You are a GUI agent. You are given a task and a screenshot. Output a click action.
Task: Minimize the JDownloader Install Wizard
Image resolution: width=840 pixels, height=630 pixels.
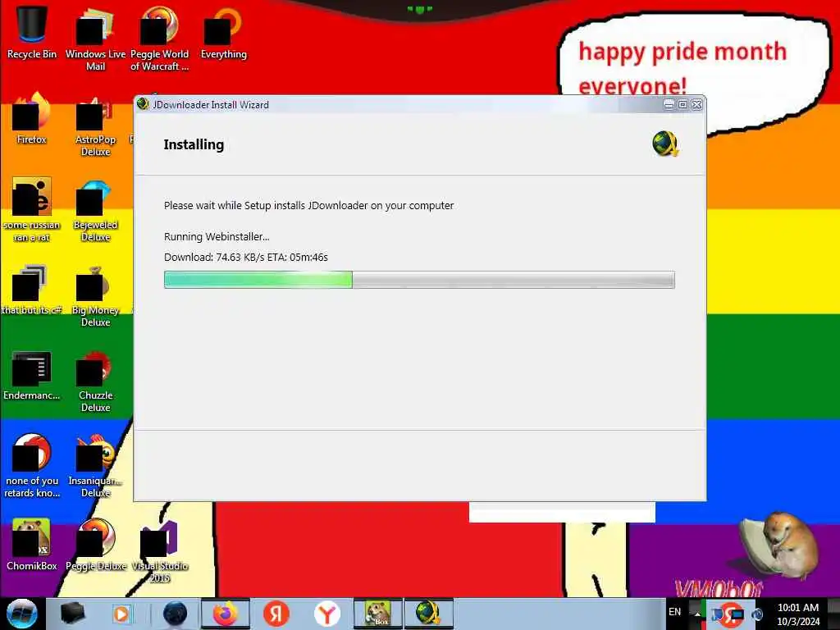(x=669, y=105)
